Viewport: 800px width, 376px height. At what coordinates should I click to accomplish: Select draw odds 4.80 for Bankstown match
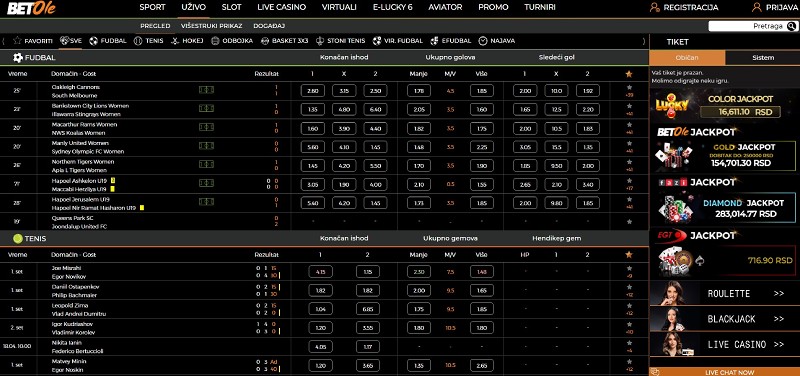tap(344, 110)
